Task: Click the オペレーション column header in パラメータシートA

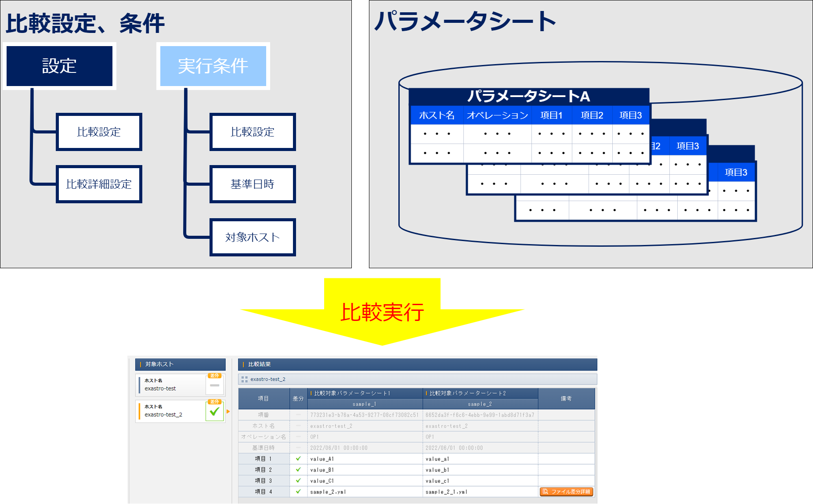Action: (497, 115)
